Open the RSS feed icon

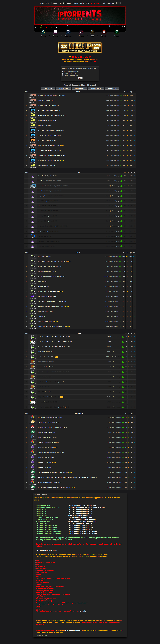click(92, 32)
